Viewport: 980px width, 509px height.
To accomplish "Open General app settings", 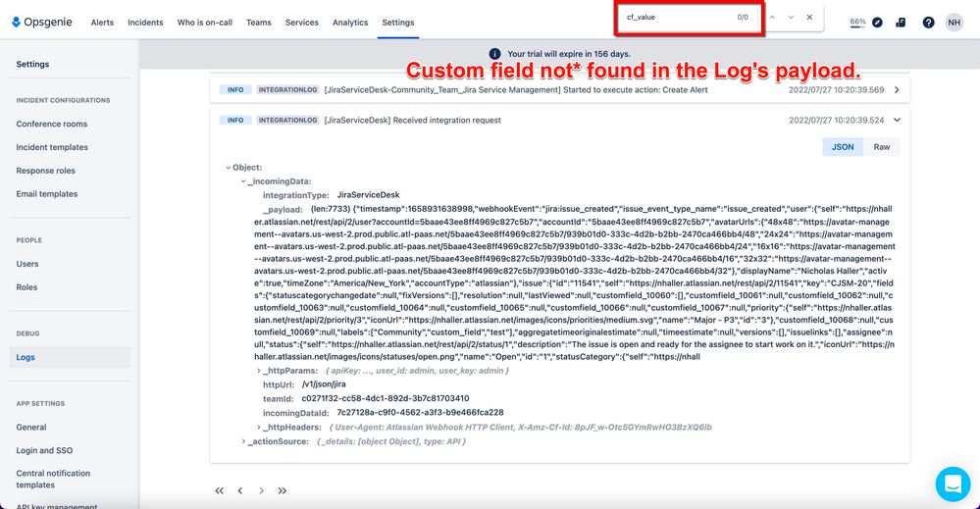I will coord(31,428).
